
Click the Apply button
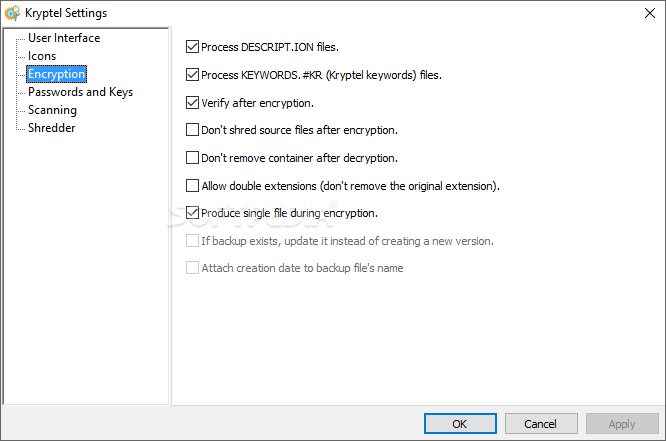coord(622,424)
